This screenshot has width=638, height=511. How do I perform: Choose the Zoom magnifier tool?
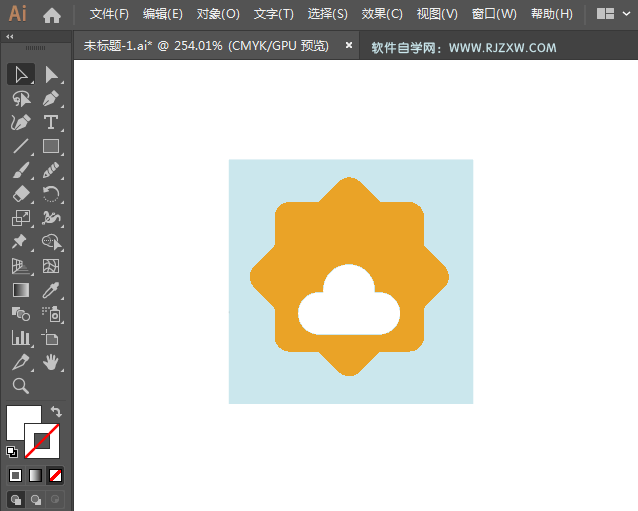[x=21, y=386]
